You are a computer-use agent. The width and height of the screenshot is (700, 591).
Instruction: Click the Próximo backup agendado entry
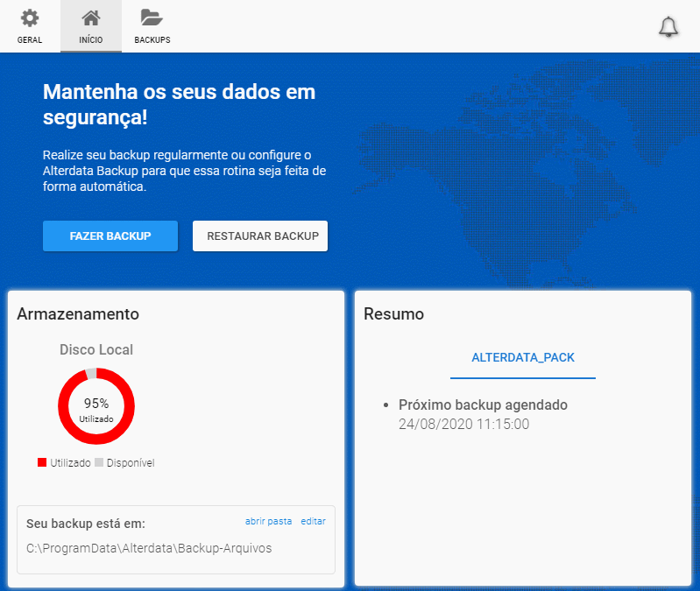coord(483,405)
